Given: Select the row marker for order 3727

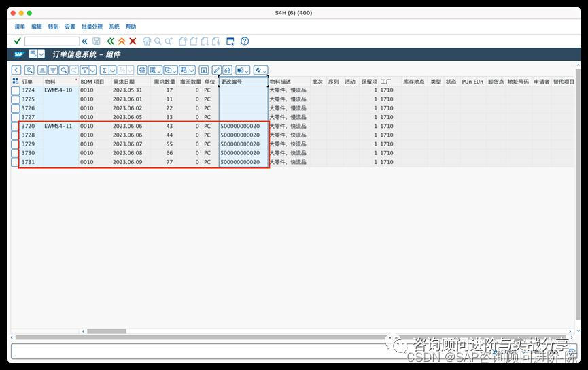Looking at the screenshot, I should tap(15, 118).
